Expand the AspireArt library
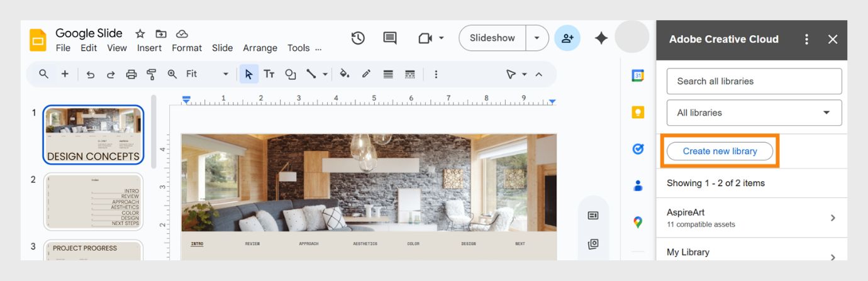The width and height of the screenshot is (868, 281). pyautogui.click(x=752, y=218)
